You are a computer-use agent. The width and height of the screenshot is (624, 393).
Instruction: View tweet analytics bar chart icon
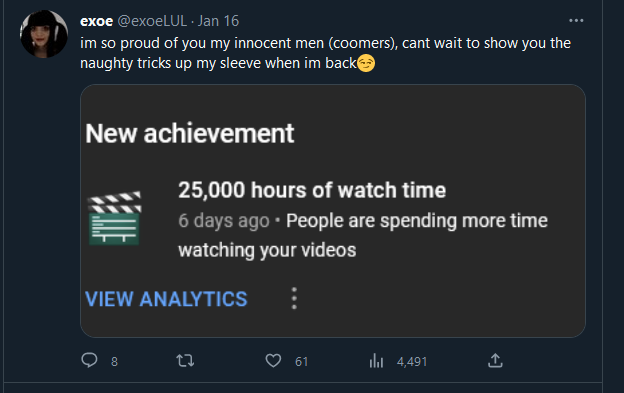click(x=376, y=361)
